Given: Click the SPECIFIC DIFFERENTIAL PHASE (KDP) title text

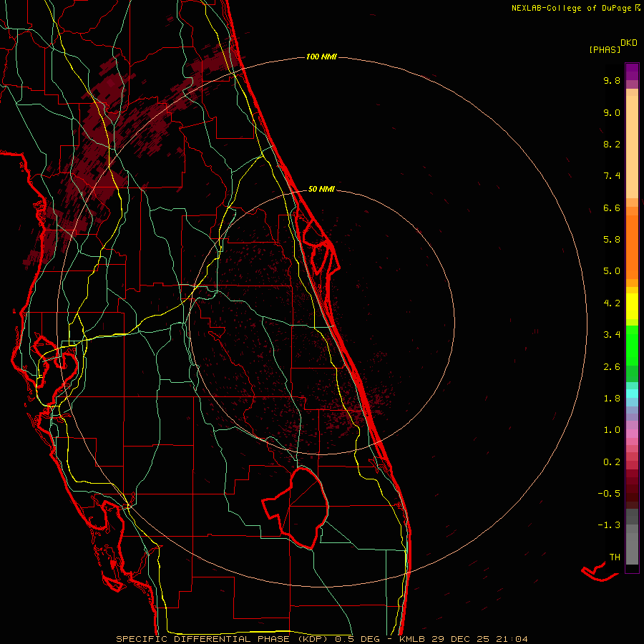Looking at the screenshot, I should 222,639.
